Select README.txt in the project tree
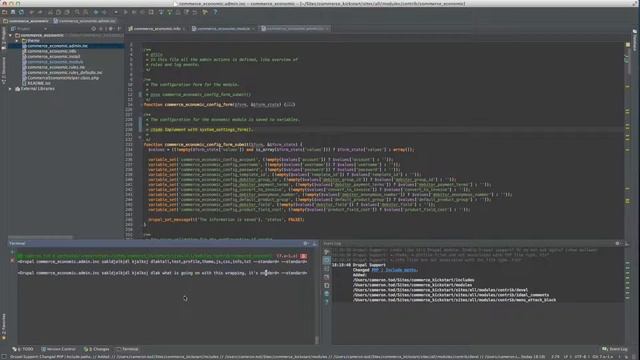 pos(39,83)
